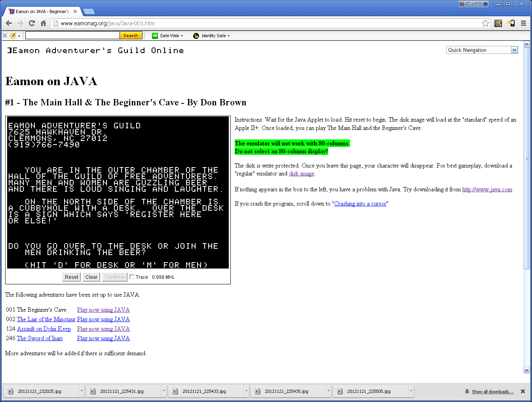
Task: Click the green Safe Web OK icon
Action: point(155,36)
